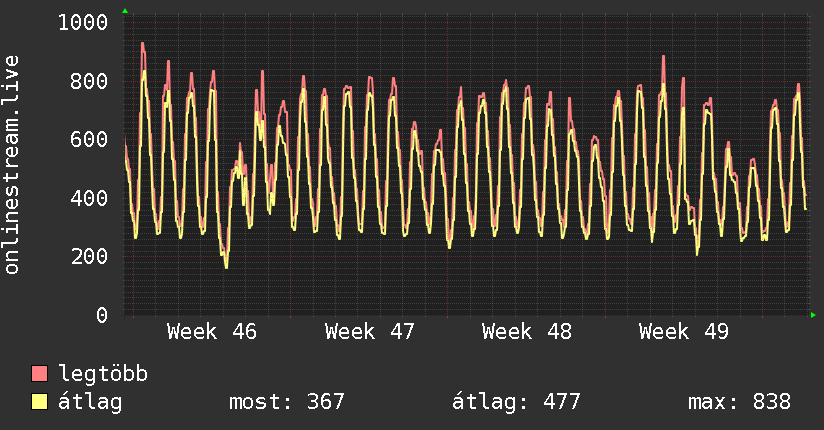This screenshot has width=824, height=430.
Task: Click the green arrow at x-axis end
Action: (x=813, y=315)
